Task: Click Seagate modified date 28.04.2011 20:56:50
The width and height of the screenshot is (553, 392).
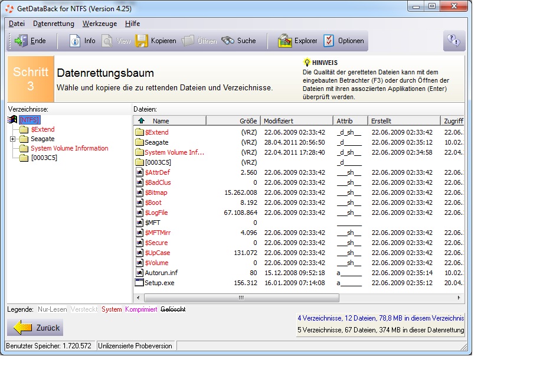Action: (x=295, y=142)
